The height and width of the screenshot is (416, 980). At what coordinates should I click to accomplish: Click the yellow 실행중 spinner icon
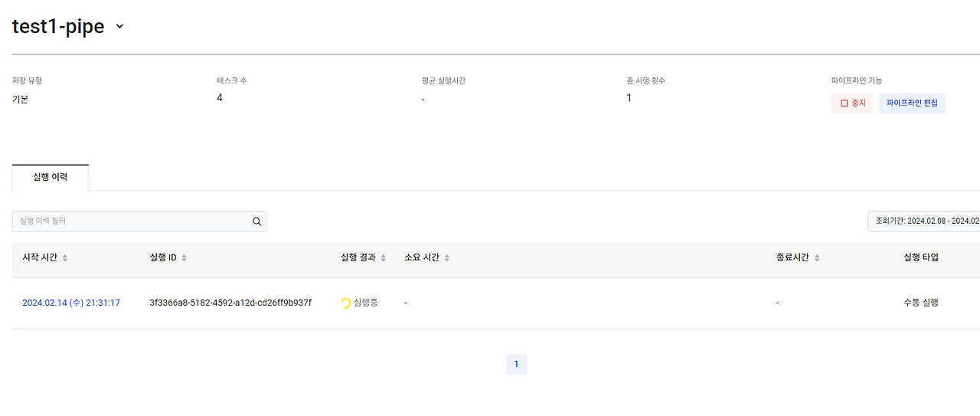tap(346, 303)
